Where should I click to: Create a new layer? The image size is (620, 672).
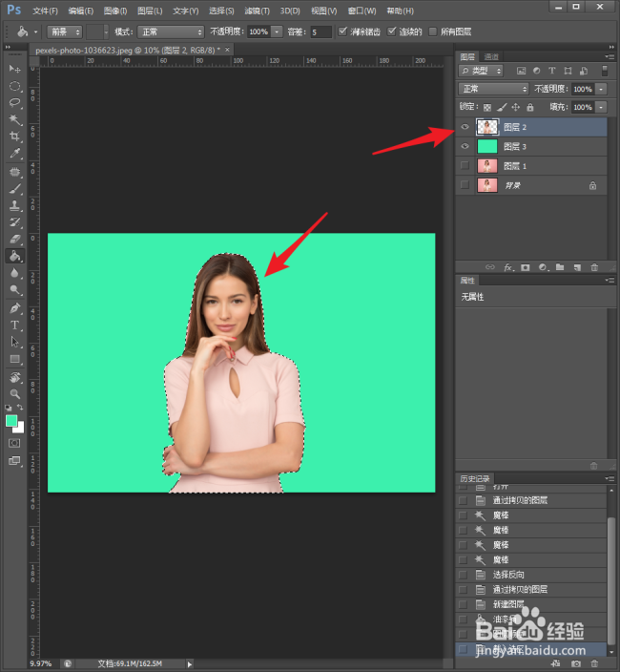577,267
